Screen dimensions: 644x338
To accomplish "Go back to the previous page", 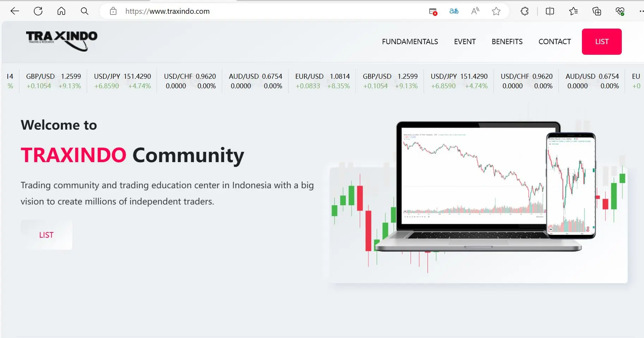I will [x=15, y=11].
